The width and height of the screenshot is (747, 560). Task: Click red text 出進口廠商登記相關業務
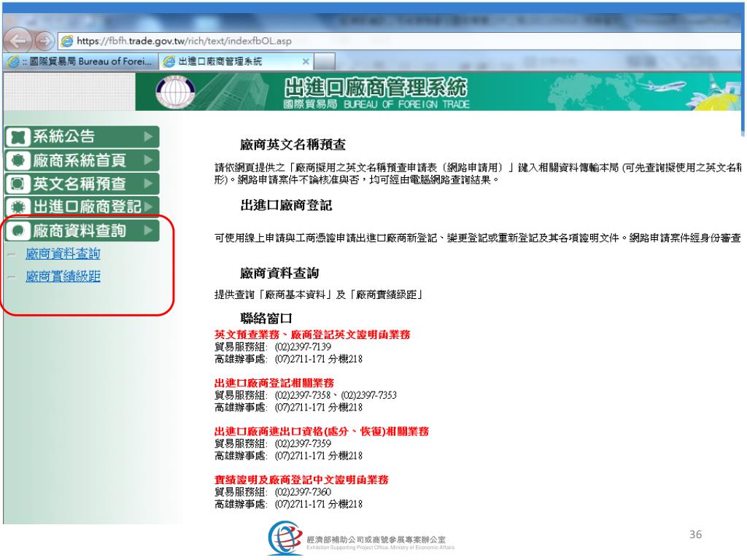point(274,383)
